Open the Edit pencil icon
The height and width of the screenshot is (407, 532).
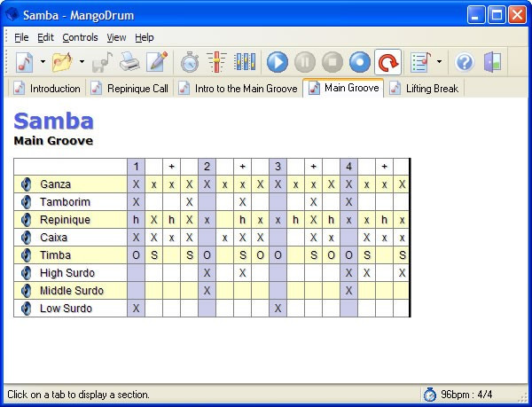pos(157,62)
